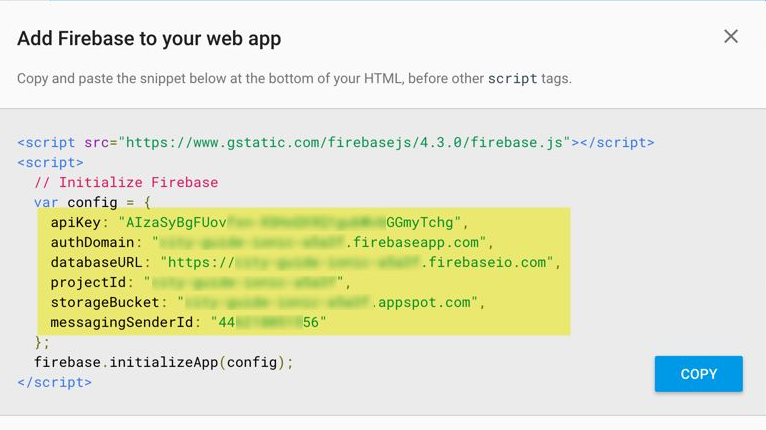Click the dialog title 'Add Firebase to your web app'
Image resolution: width=766 pixels, height=430 pixels.
tap(149, 39)
